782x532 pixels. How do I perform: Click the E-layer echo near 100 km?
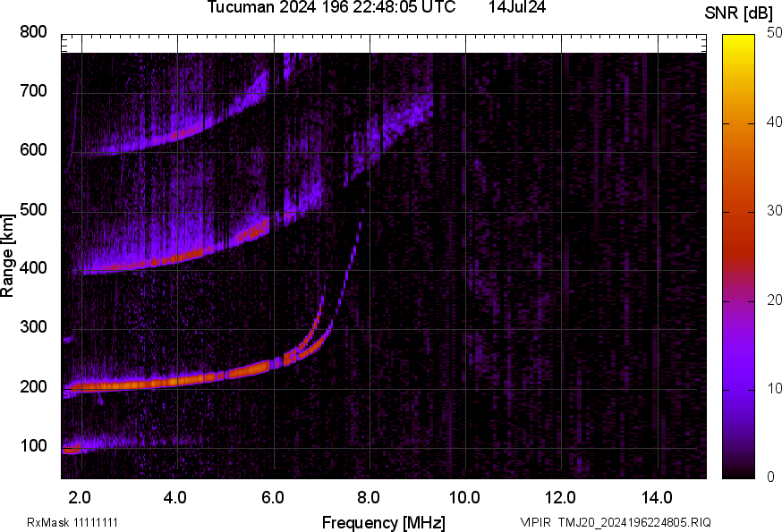coord(72,449)
